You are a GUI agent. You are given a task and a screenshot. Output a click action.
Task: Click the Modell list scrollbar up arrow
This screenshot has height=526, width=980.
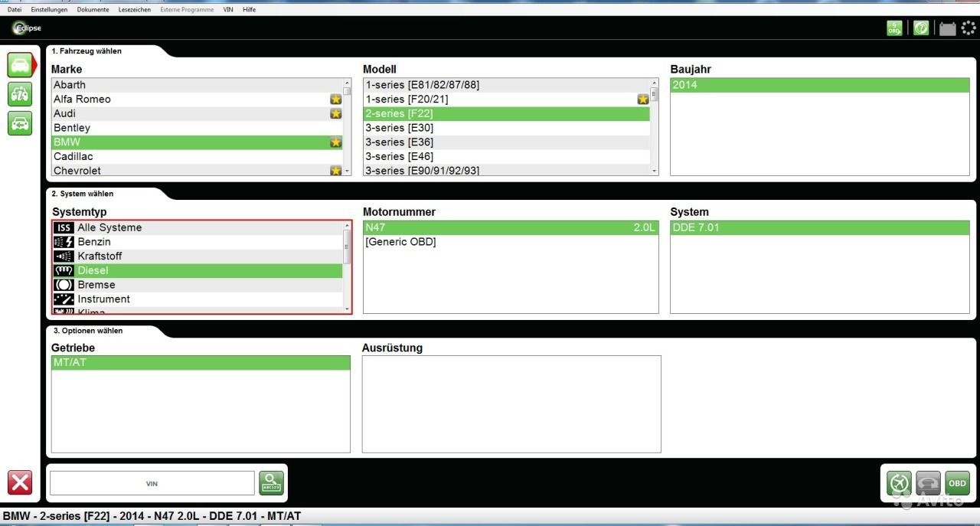click(x=655, y=83)
